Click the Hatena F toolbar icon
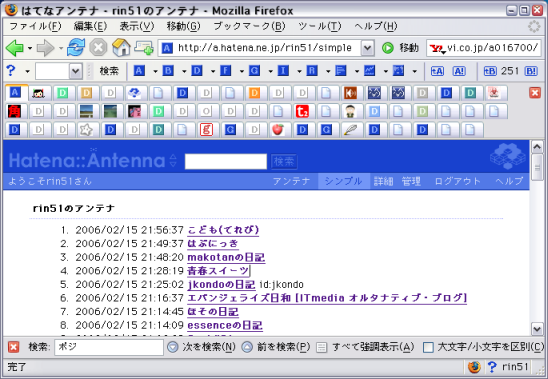Image resolution: width=548 pixels, height=379 pixels. (x=225, y=71)
